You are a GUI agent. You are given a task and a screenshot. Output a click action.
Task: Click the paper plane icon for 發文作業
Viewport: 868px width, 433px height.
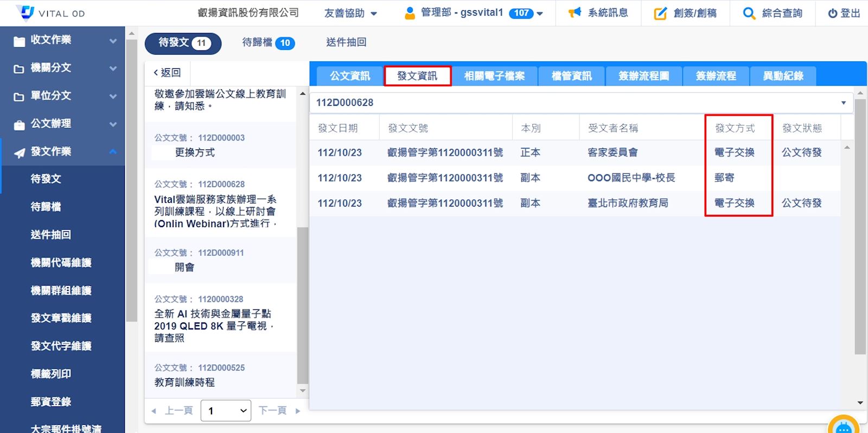pyautogui.click(x=19, y=152)
